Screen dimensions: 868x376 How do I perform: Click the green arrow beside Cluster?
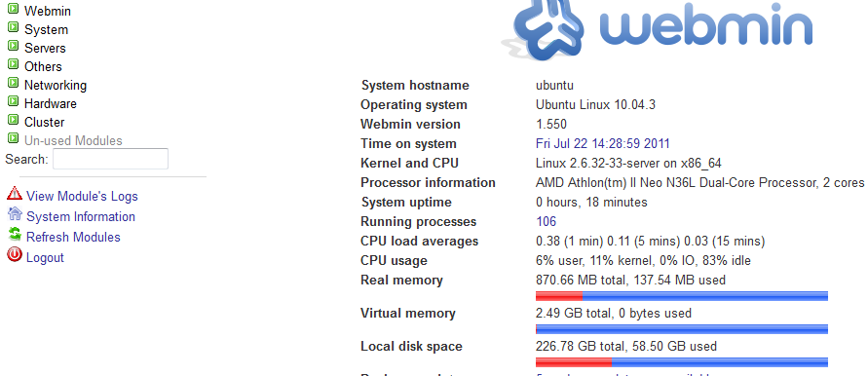[x=13, y=120]
